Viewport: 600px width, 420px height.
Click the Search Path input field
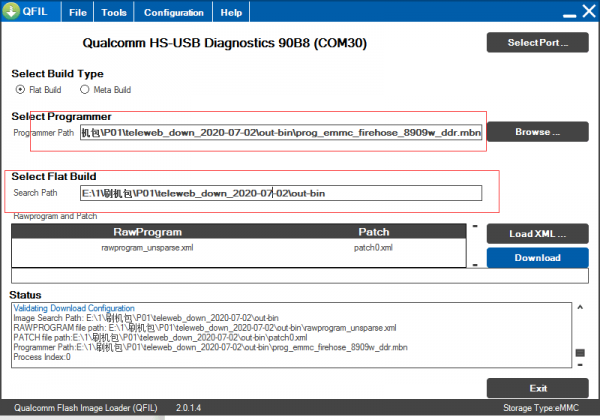[281, 193]
